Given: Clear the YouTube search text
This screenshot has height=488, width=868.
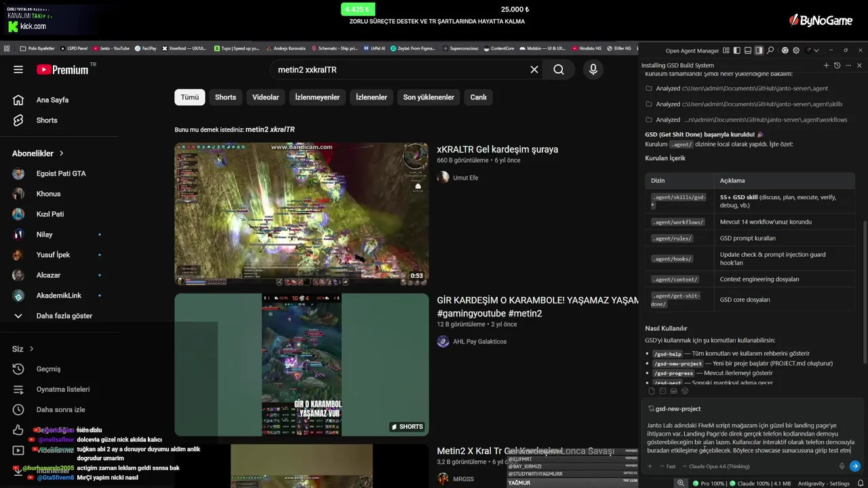Looking at the screenshot, I should point(534,70).
